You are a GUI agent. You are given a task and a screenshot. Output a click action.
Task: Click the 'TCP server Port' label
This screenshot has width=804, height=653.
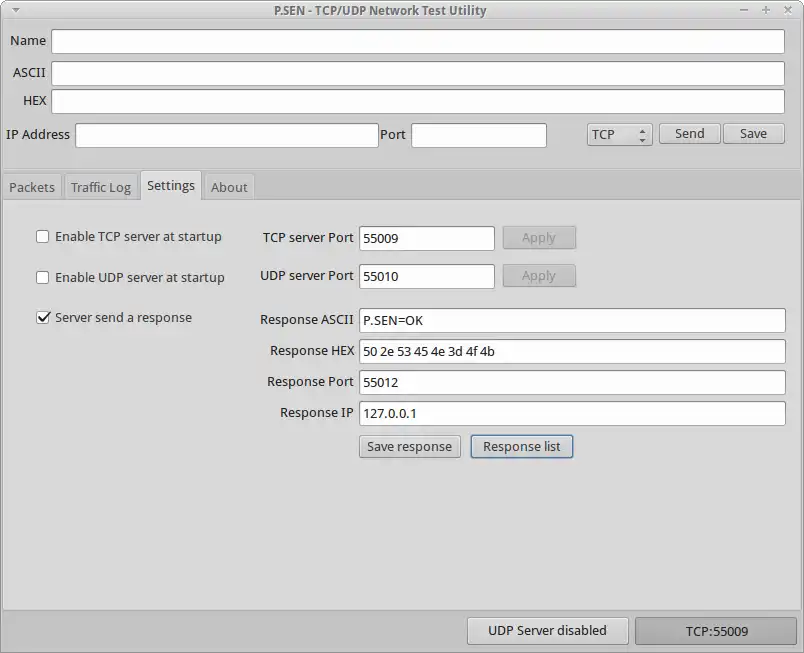[308, 237]
